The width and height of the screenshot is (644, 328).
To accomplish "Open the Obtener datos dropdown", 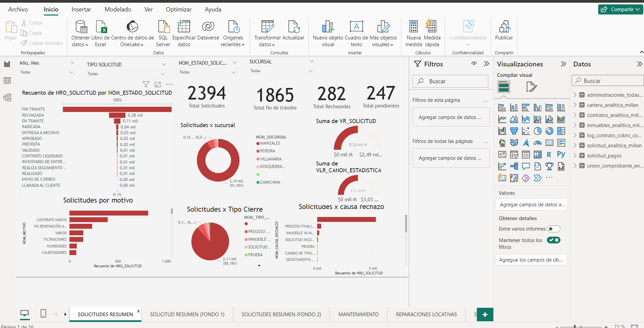I will tap(80, 34).
